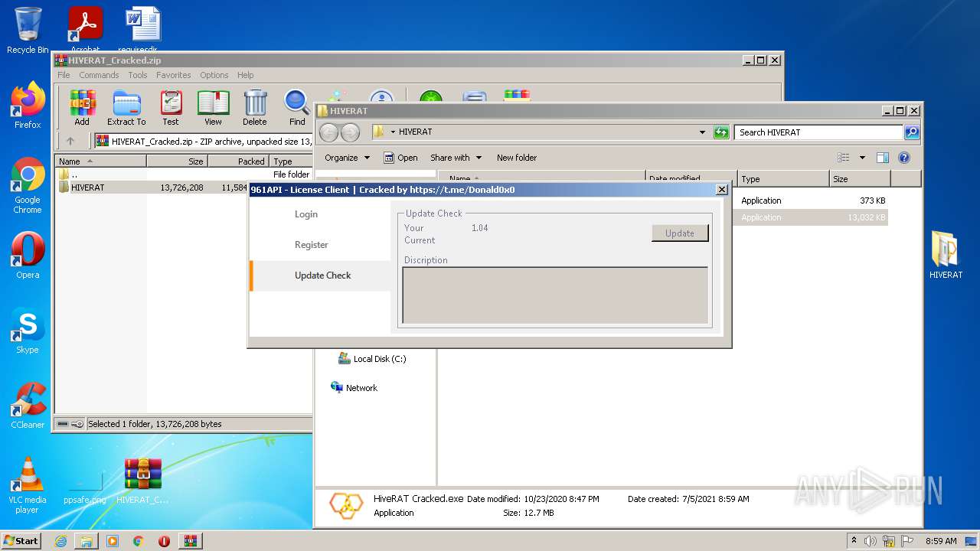Viewport: 980px width, 551px height.
Task: Select the HIVERAT folder row in WinRAR
Action: [x=184, y=187]
